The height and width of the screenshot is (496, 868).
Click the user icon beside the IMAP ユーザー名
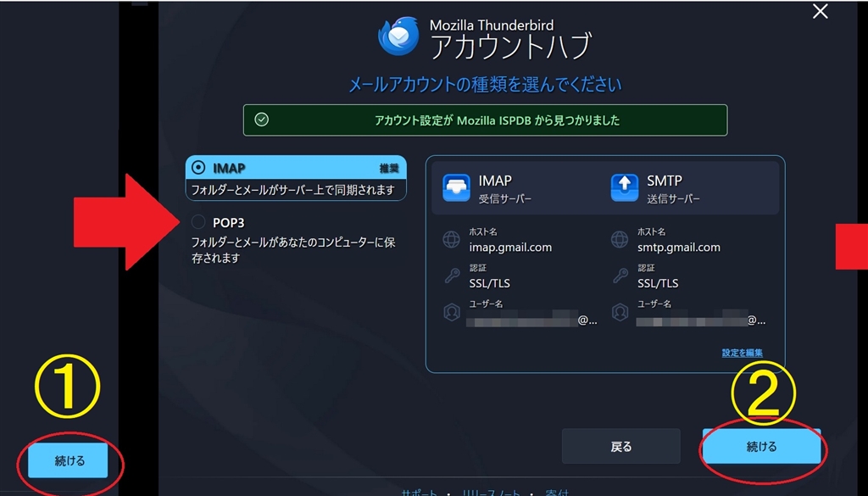click(452, 312)
